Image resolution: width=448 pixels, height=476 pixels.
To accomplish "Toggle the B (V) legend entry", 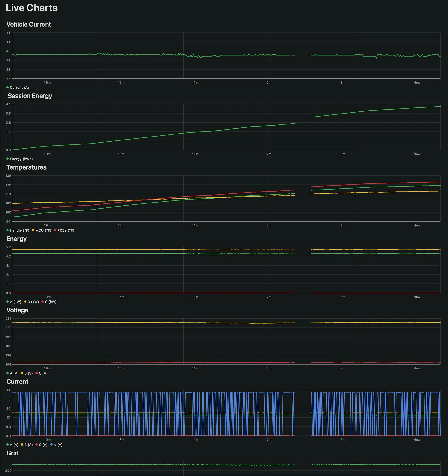I will 27,373.
